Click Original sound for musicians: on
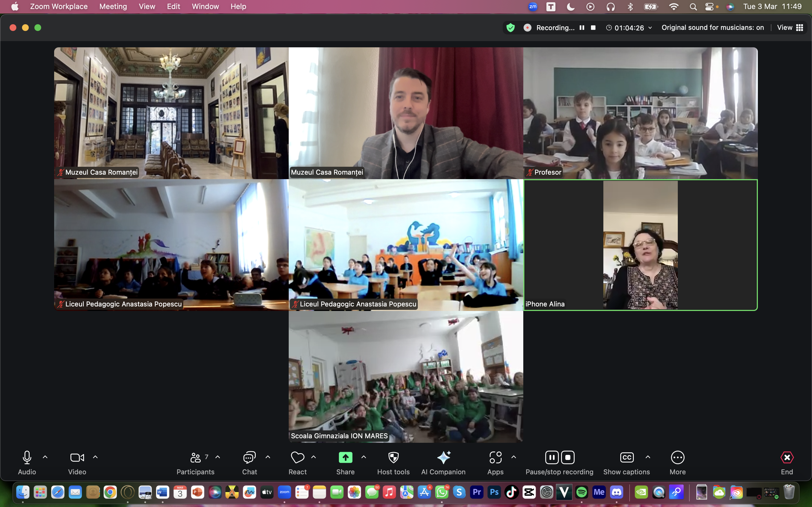Screen dimensions: 812x507 pos(712,28)
